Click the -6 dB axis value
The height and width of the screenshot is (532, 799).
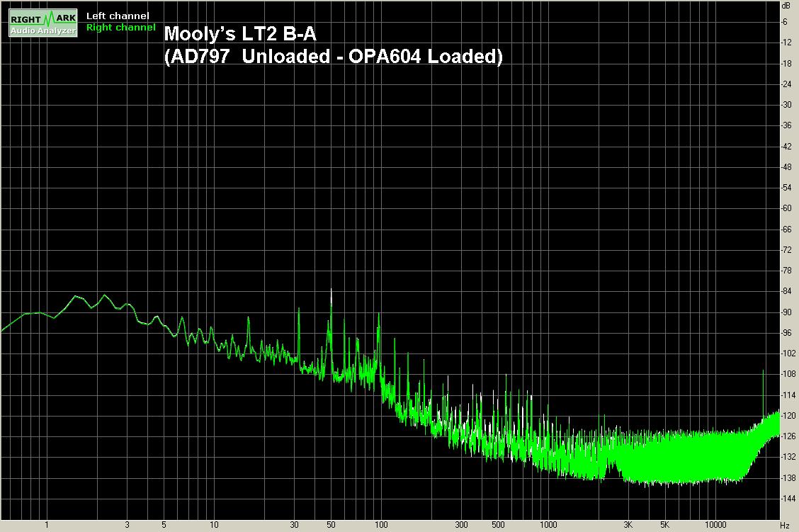785,22
